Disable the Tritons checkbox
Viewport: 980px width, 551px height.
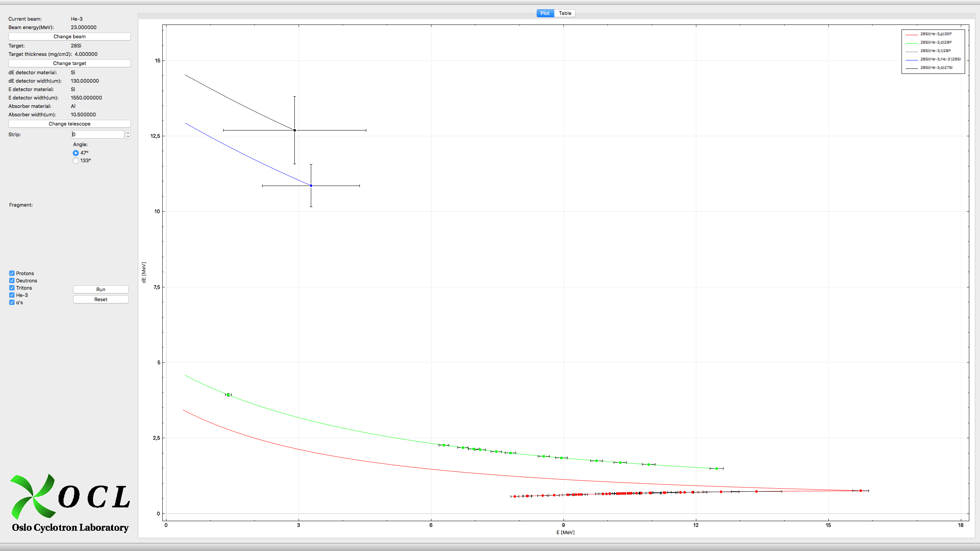(12, 288)
